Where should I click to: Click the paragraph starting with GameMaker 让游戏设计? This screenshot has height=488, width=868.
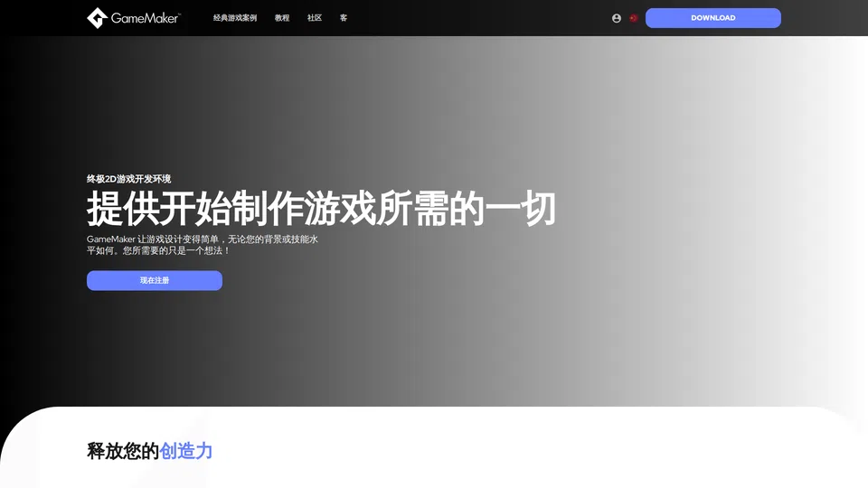pyautogui.click(x=202, y=245)
